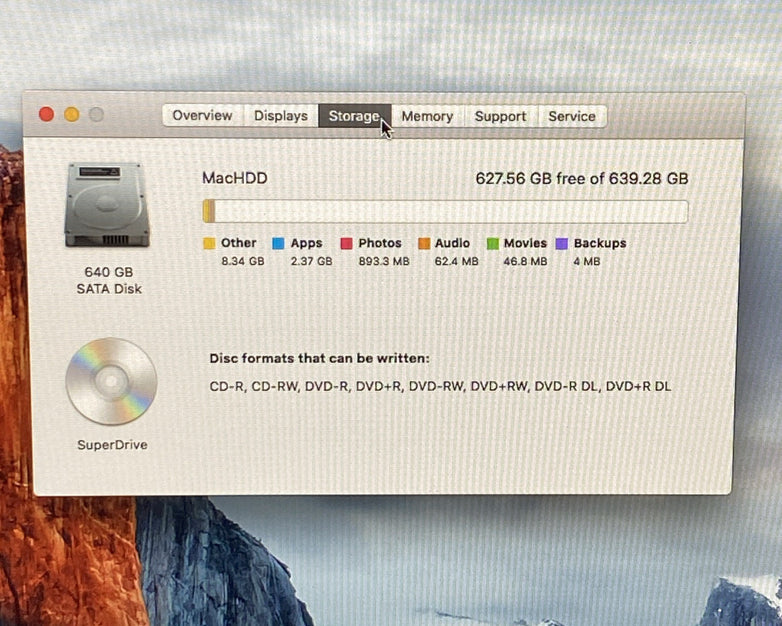Click the MacHDD storage usage bar
This screenshot has height=626, width=782.
[x=445, y=211]
